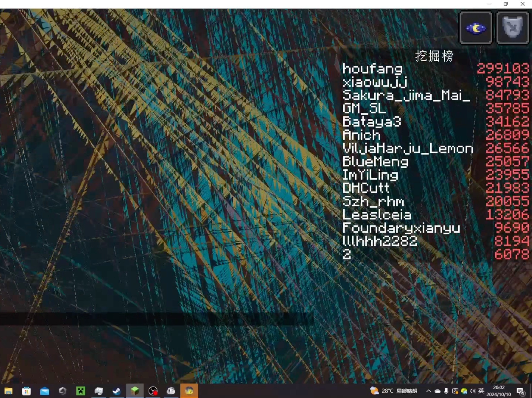
Task: Click player name Sakura_jima_Mai_
Action: [x=406, y=96]
